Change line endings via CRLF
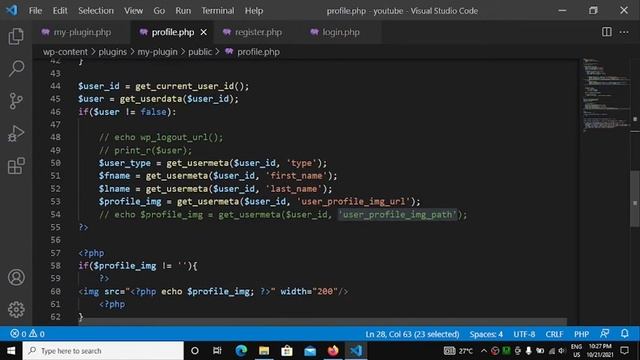 (554, 334)
